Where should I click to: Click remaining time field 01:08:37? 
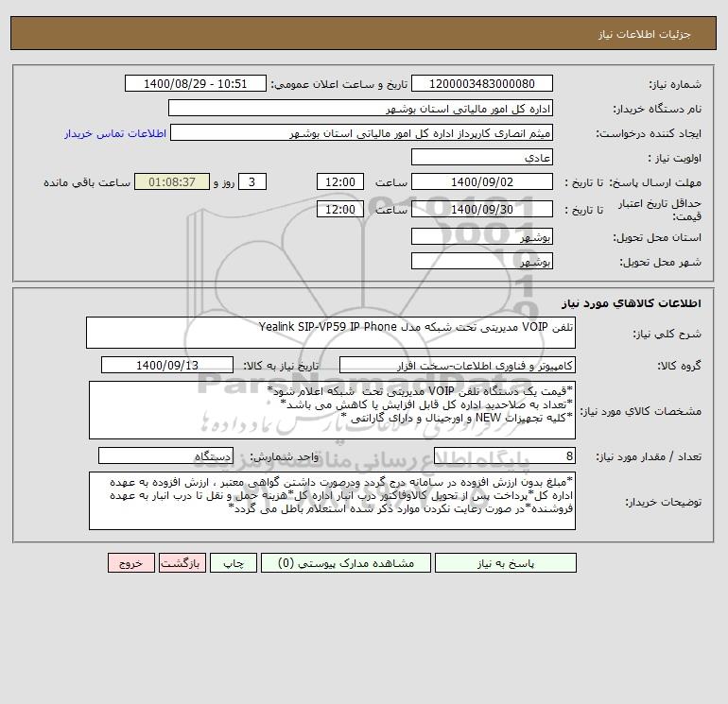coord(172,182)
